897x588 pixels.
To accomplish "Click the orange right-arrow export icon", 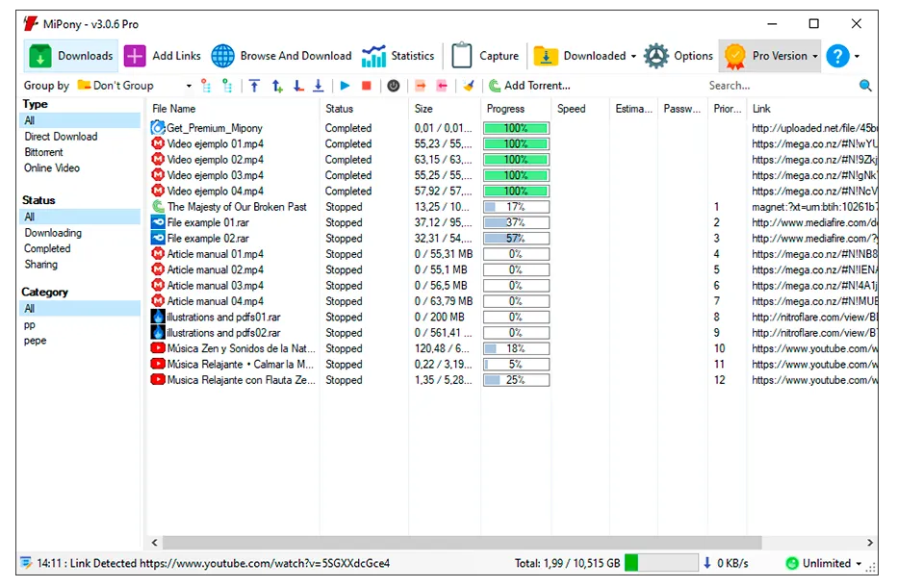I will pos(421,86).
